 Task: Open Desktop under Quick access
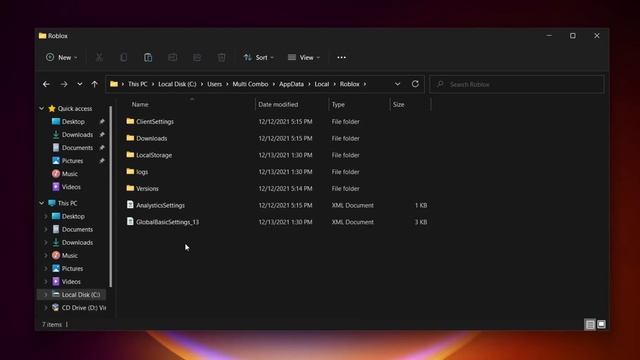(73, 122)
